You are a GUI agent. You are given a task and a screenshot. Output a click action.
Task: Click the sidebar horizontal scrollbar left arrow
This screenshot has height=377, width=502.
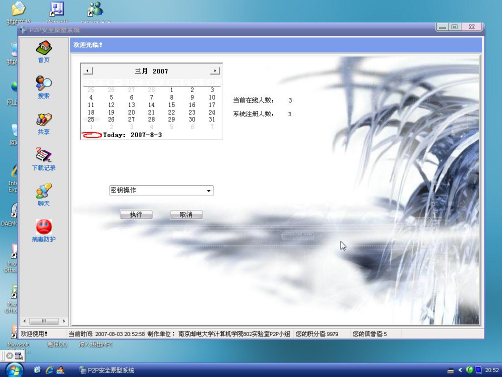coord(24,321)
